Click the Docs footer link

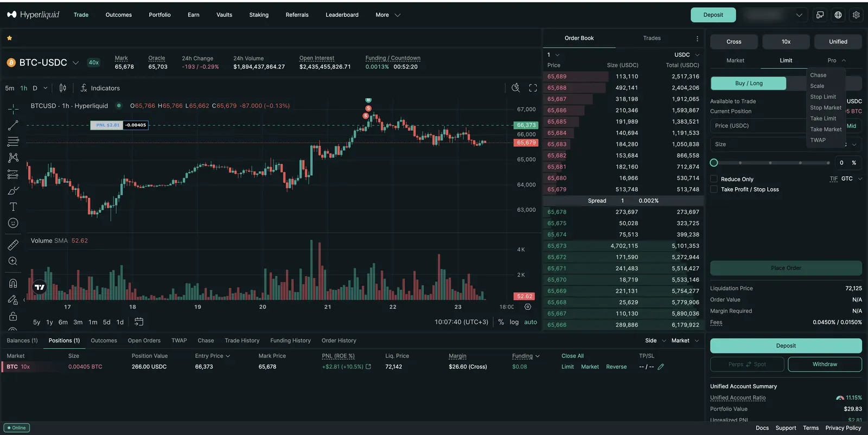pos(762,428)
